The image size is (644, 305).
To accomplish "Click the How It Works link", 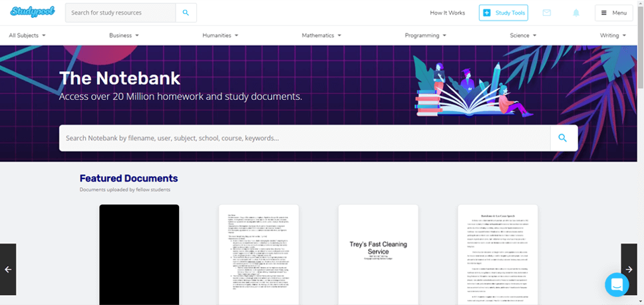I will [x=447, y=13].
